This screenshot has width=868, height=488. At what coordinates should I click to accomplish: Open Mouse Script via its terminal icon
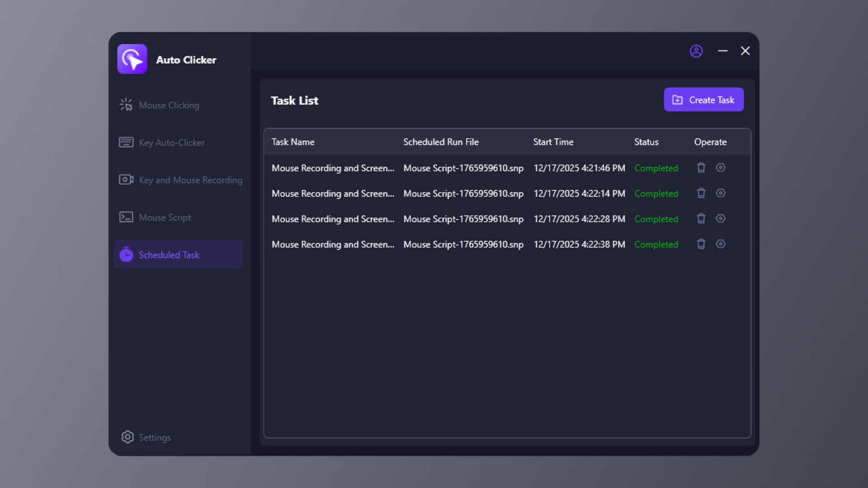point(126,217)
